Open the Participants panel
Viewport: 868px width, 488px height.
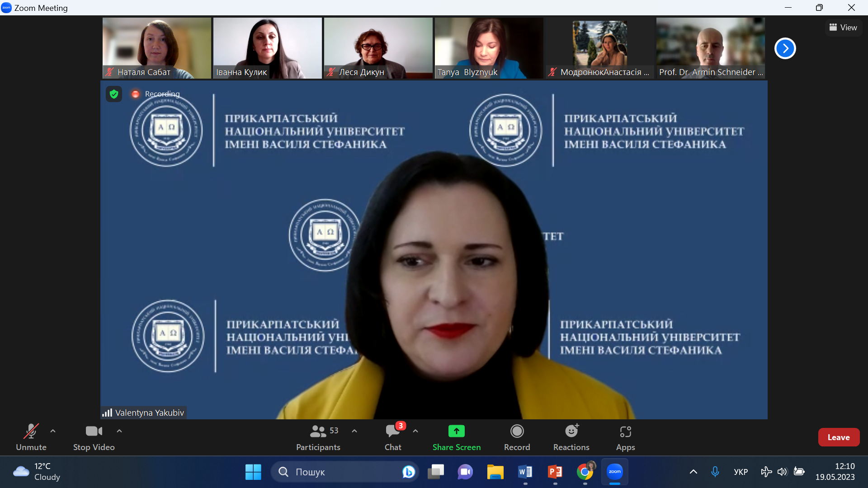coord(318,437)
